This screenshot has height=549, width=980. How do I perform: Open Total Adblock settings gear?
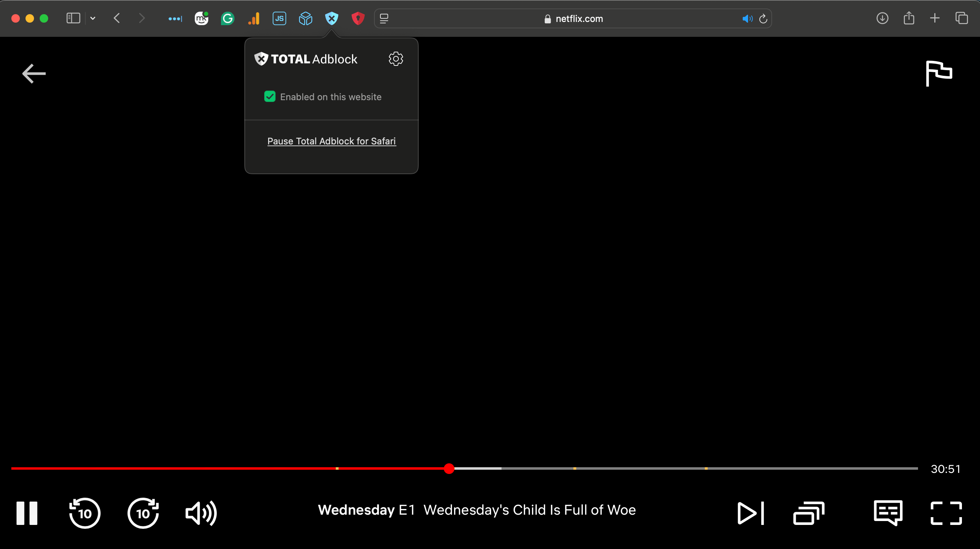point(396,59)
